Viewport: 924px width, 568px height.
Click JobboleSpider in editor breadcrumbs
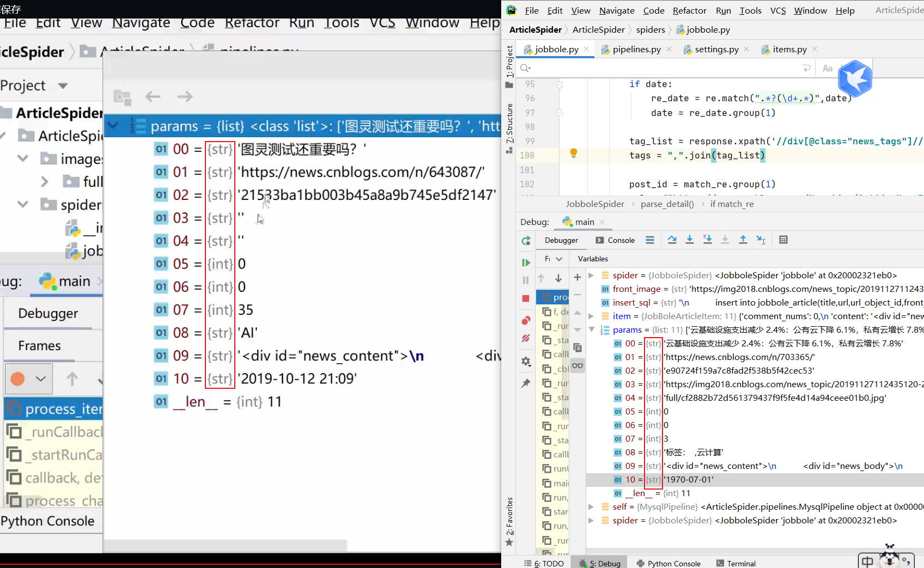(x=595, y=204)
